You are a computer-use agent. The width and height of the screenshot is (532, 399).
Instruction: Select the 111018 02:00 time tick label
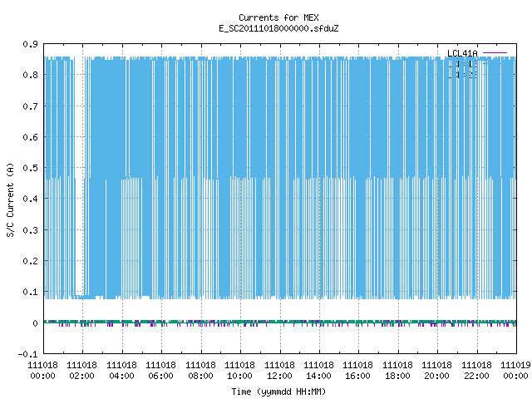coord(81,371)
